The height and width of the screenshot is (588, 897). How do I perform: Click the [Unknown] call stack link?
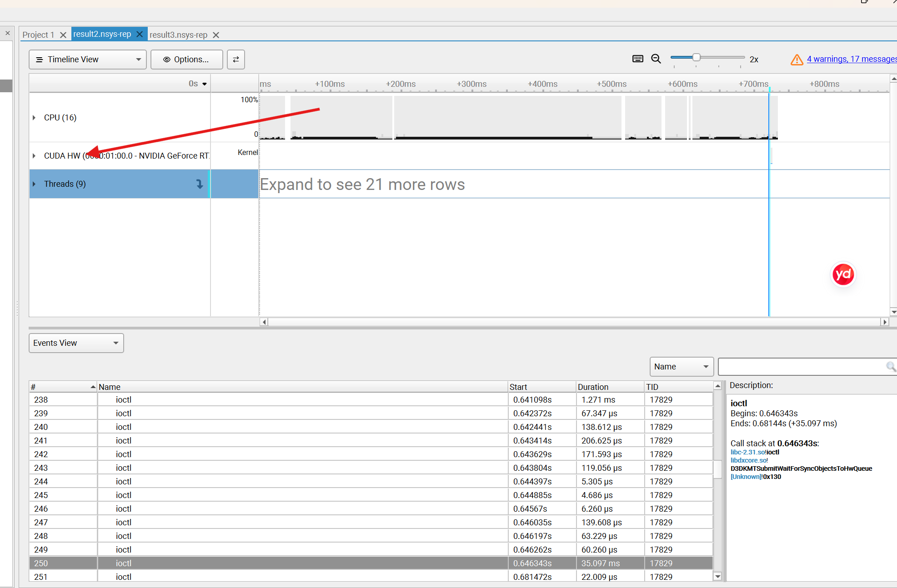[x=746, y=477]
